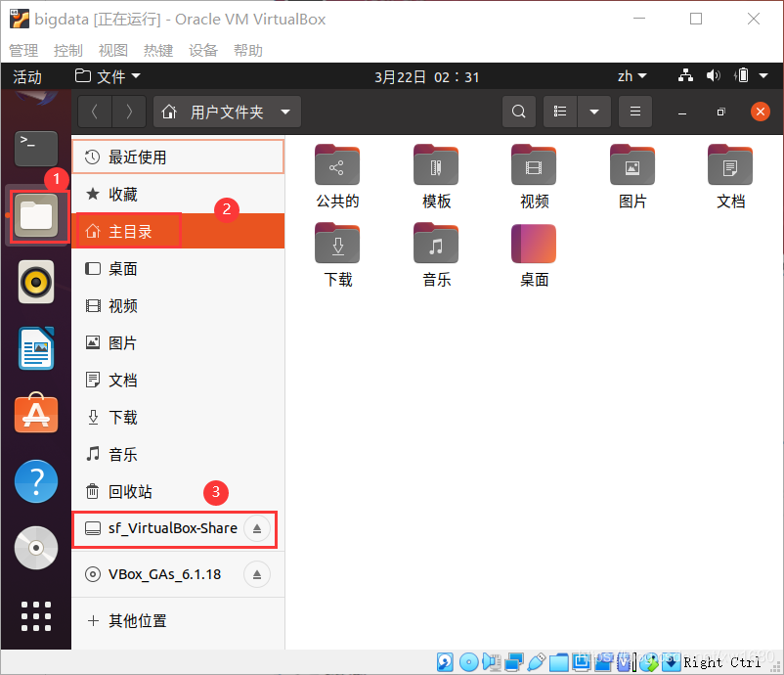Open LibreOffice Writer from the dock

pos(36,348)
